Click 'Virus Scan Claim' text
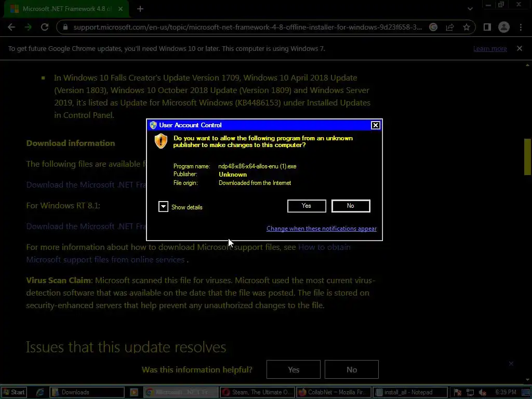Viewport: 532px width, 399px height. click(x=58, y=280)
